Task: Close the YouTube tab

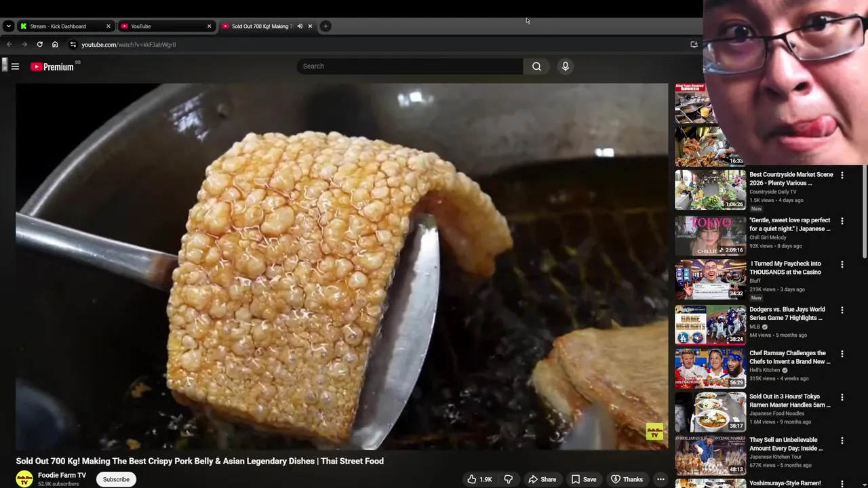Action: tap(209, 26)
